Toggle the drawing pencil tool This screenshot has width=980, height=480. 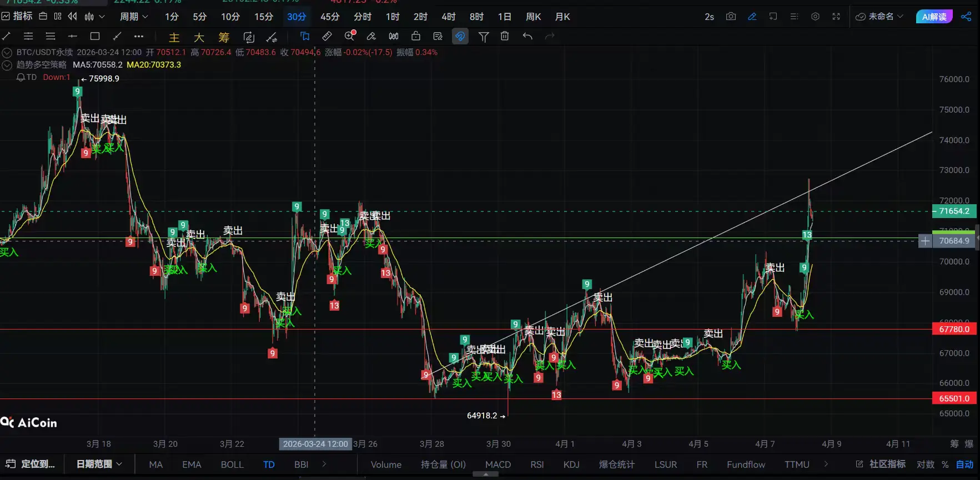point(752,17)
